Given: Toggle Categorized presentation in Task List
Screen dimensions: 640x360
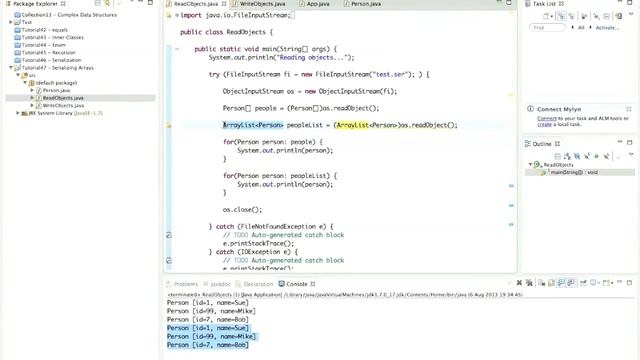Looking at the screenshot, I should [x=562, y=16].
